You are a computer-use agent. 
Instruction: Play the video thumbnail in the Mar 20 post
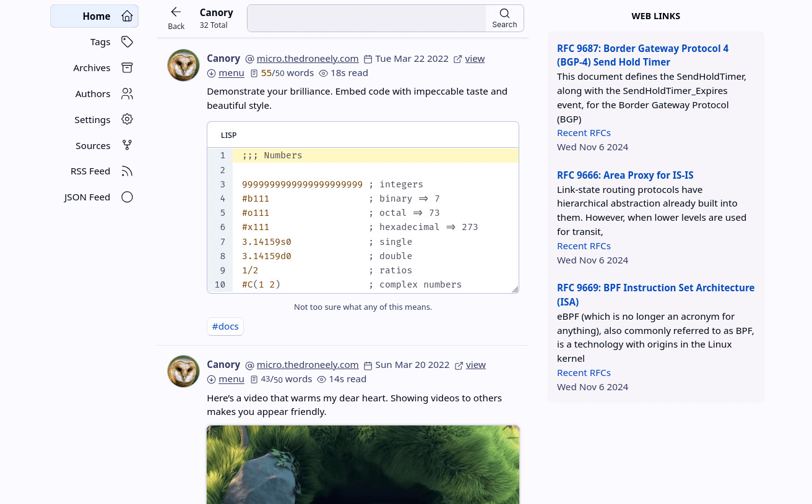pyautogui.click(x=363, y=464)
